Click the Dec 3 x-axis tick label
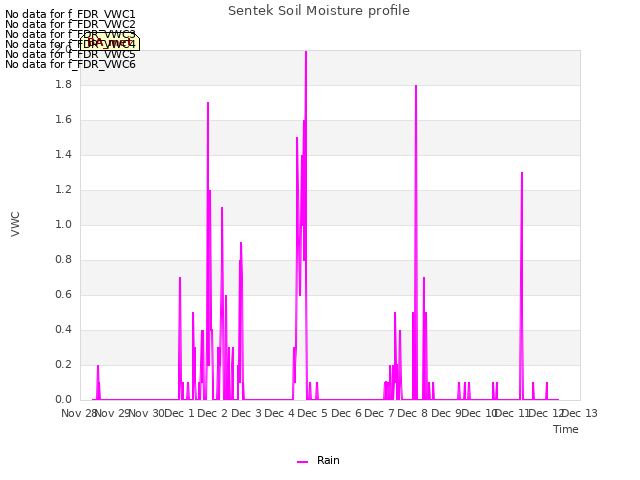 pyautogui.click(x=246, y=413)
